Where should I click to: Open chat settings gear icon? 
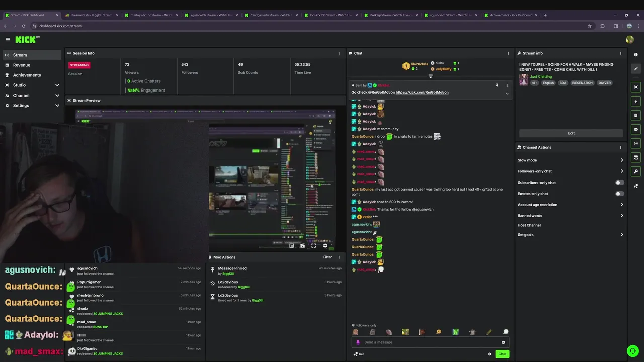489,354
